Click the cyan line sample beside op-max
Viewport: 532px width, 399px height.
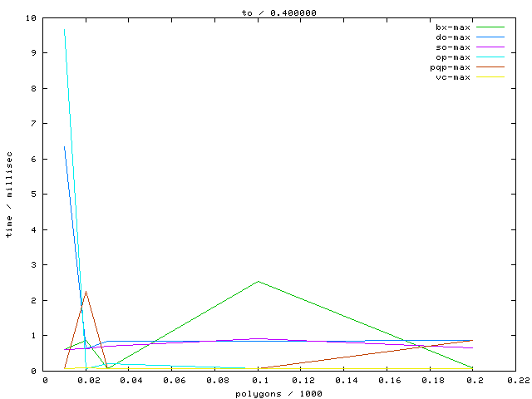click(490, 57)
